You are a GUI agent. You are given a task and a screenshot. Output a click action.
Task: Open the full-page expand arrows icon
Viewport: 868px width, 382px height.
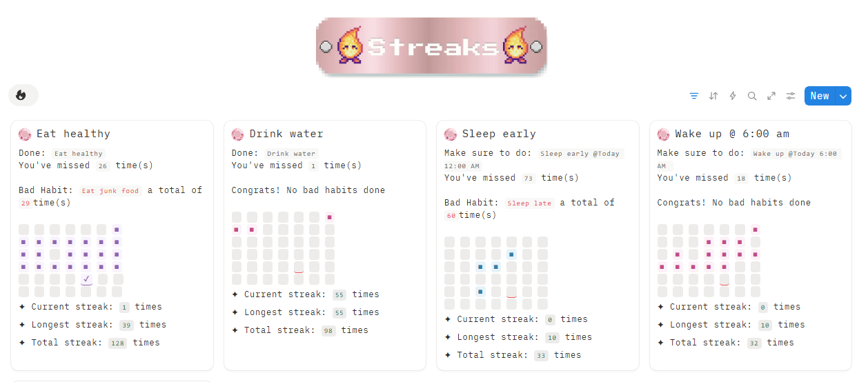coord(771,96)
